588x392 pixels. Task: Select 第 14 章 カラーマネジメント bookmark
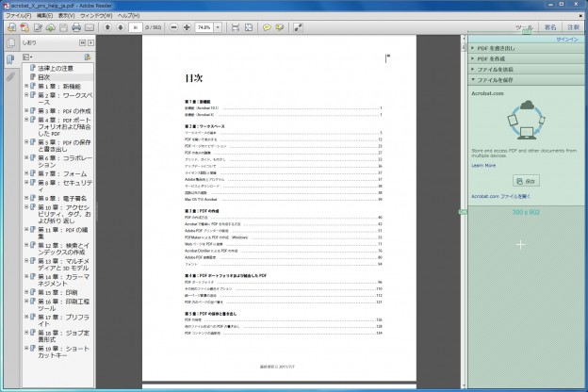(x=64, y=280)
